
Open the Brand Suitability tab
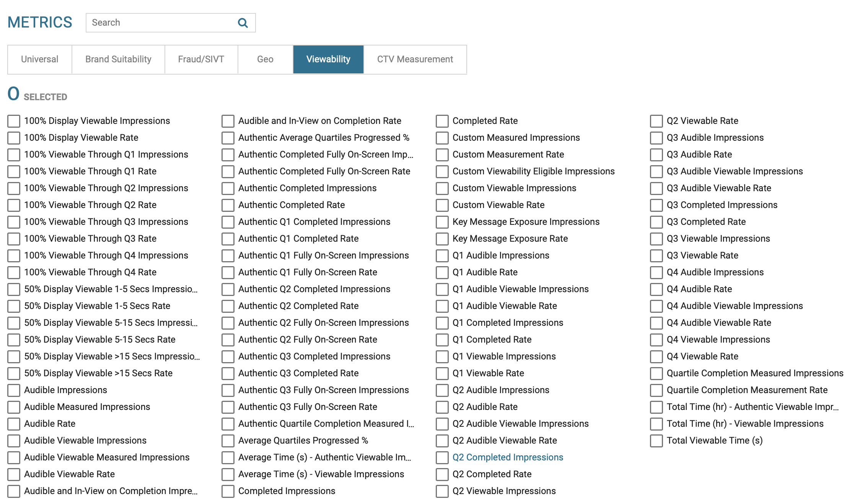pyautogui.click(x=118, y=59)
